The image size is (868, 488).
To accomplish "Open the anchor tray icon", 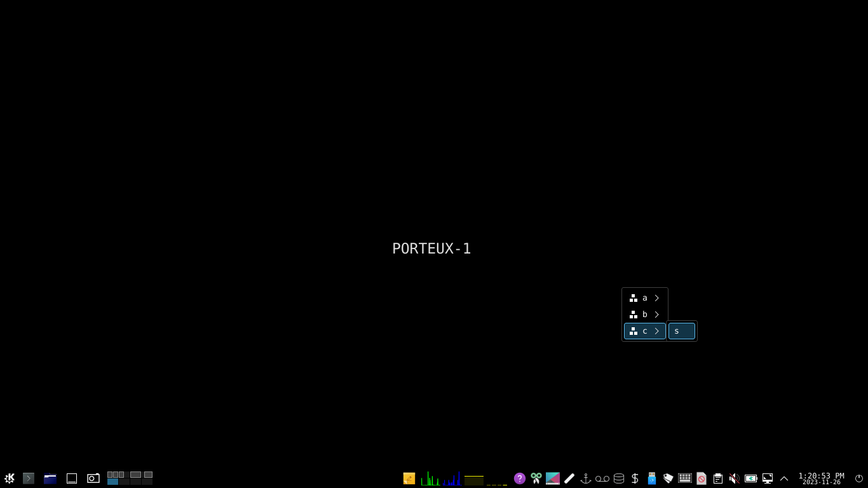I will pyautogui.click(x=586, y=478).
